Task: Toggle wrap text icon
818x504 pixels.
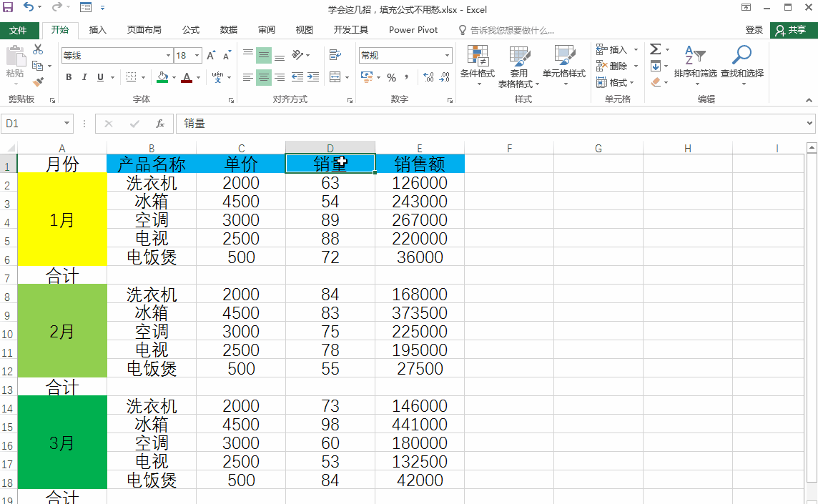Action: (335, 55)
